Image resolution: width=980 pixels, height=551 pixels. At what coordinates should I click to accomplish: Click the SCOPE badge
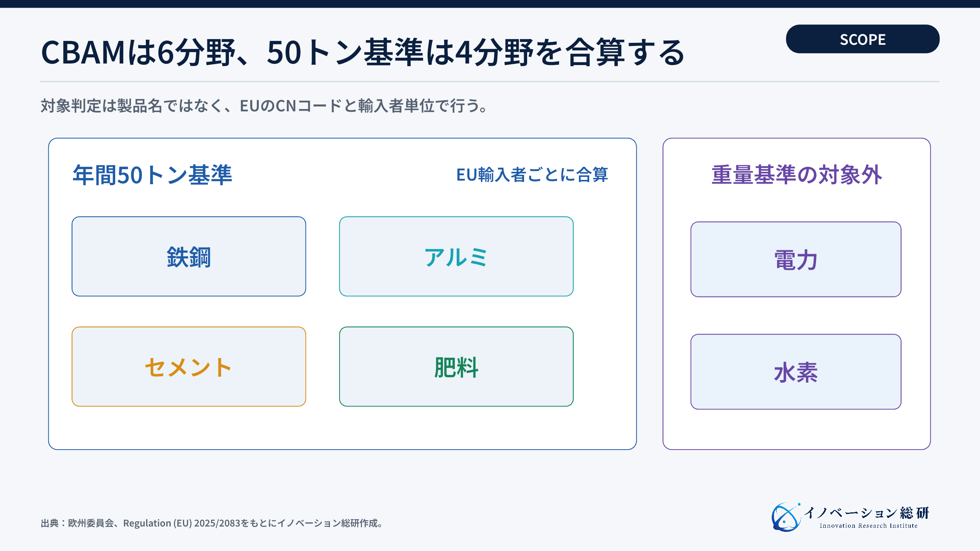point(862,39)
